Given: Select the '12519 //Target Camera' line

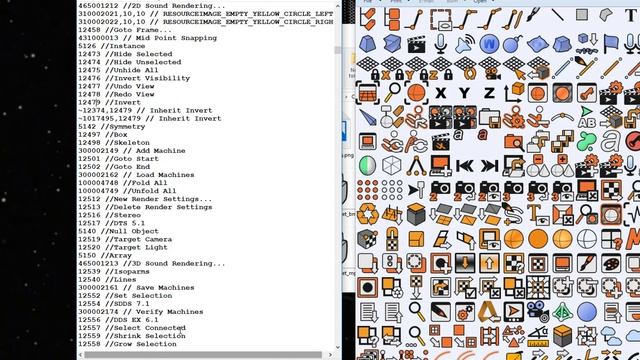Looking at the screenshot, I should pyautogui.click(x=125, y=239).
